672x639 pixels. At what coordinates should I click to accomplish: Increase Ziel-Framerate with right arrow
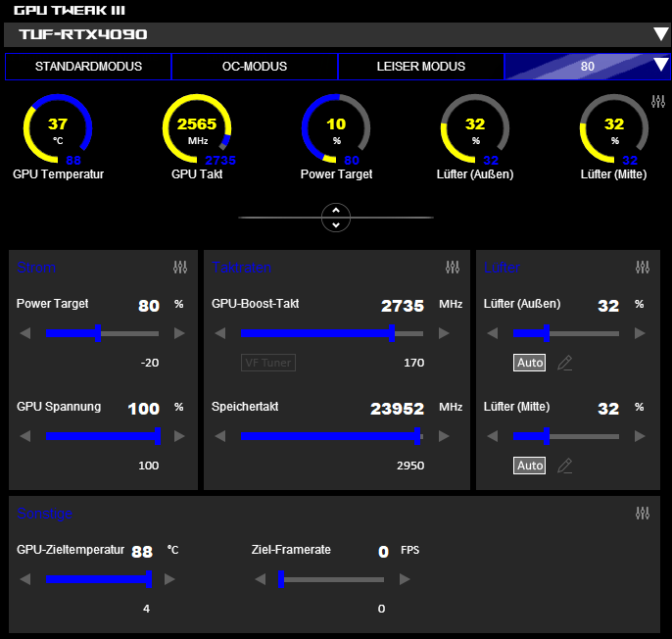click(405, 579)
